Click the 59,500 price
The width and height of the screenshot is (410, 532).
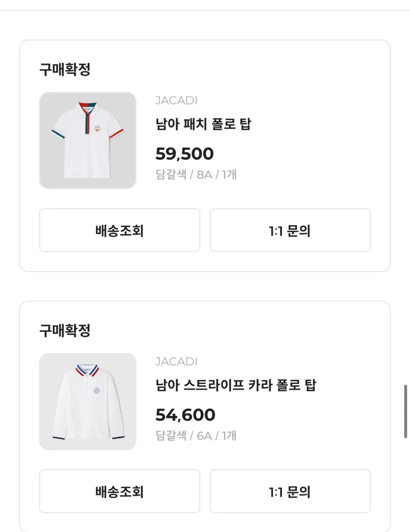pyautogui.click(x=184, y=154)
